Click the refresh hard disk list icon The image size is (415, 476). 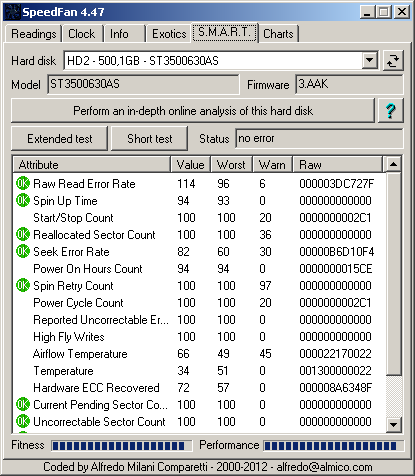click(x=393, y=61)
